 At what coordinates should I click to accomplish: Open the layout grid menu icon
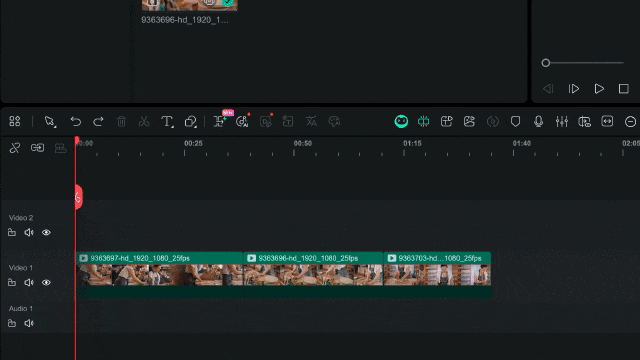[x=15, y=121]
